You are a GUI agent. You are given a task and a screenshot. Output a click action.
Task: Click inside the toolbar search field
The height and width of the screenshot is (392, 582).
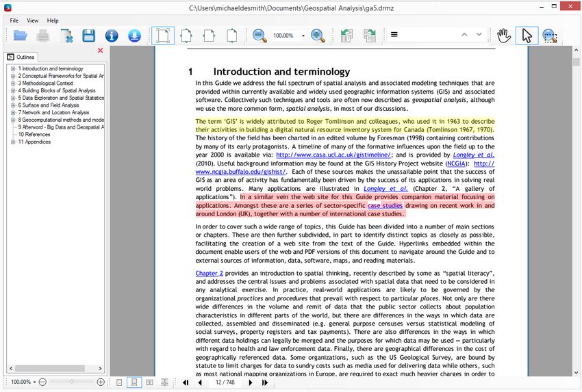coord(429,34)
